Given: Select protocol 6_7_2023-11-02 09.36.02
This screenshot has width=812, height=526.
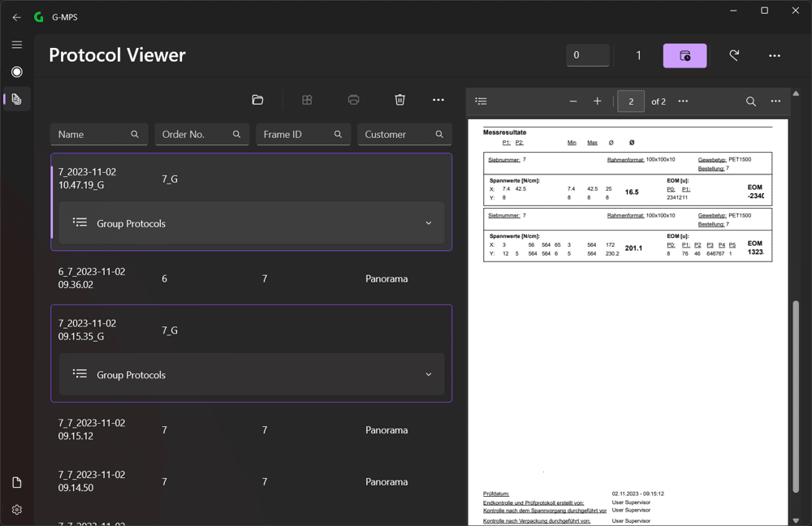Looking at the screenshot, I should click(x=251, y=278).
